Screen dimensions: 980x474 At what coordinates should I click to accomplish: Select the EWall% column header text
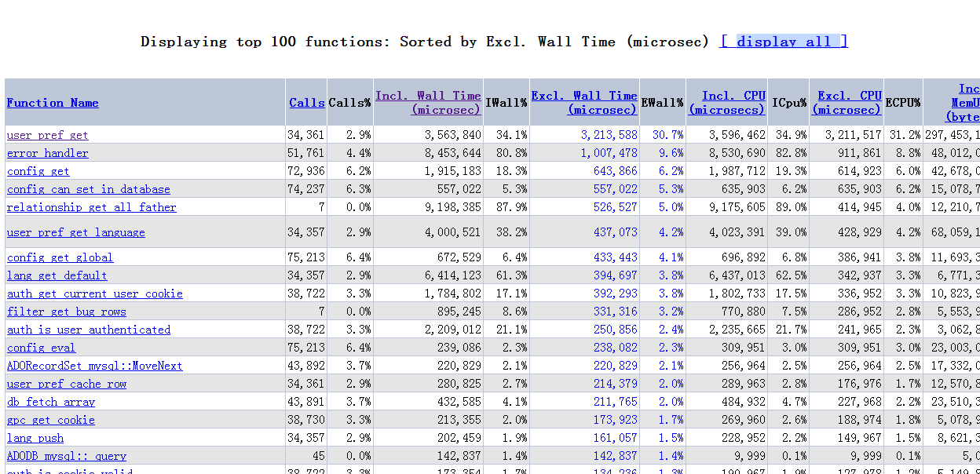(663, 103)
